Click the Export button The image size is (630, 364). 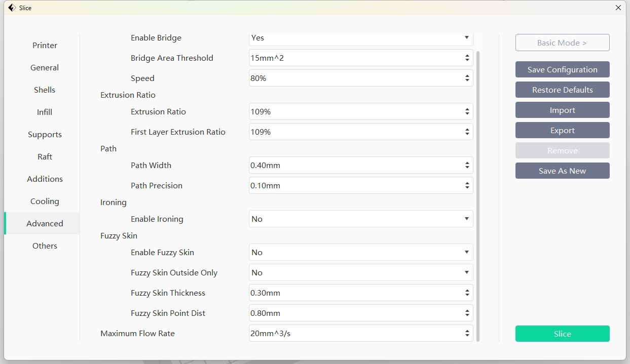562,131
